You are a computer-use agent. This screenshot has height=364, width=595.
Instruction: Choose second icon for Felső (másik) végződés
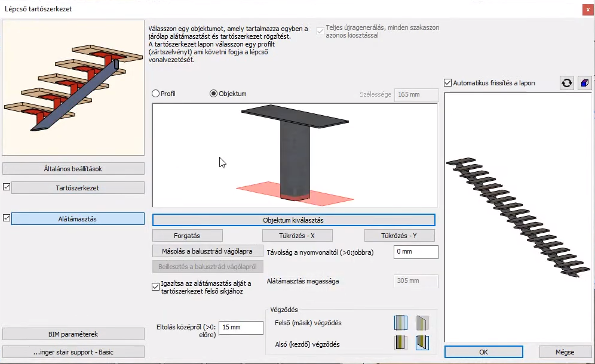pos(422,323)
